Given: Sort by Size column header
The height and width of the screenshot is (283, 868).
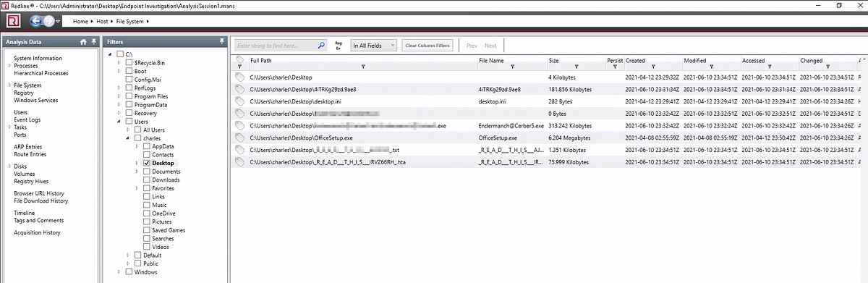Looking at the screenshot, I should click(554, 60).
